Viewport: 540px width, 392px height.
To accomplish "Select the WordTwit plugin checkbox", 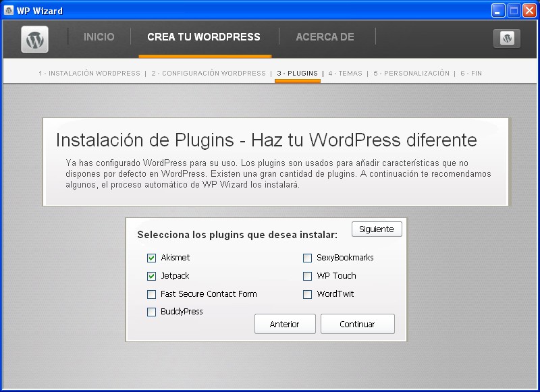I will pyautogui.click(x=308, y=294).
